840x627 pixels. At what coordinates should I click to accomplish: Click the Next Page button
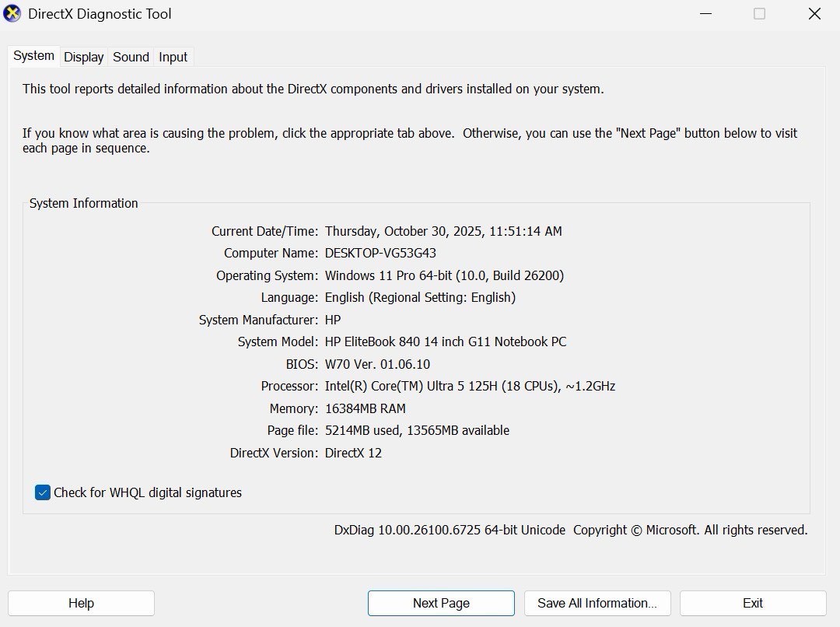(440, 603)
